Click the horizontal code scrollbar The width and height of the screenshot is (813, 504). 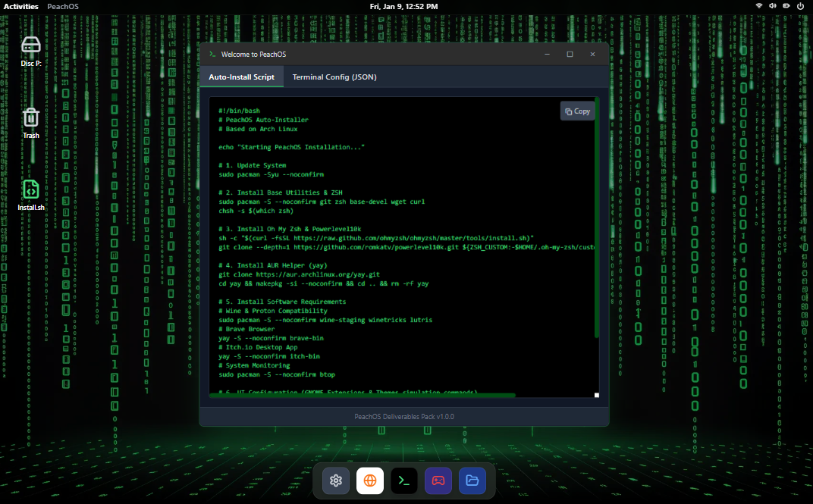[x=363, y=395]
